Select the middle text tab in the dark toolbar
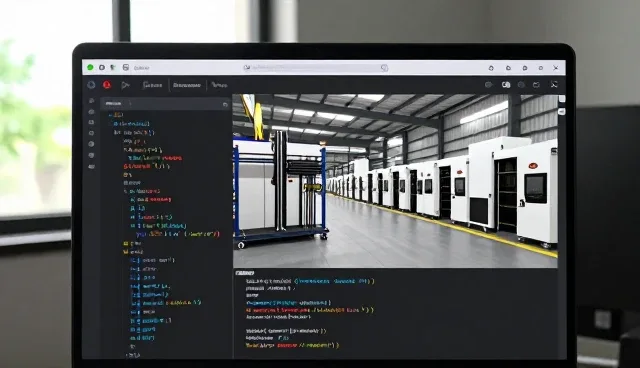 click(187, 85)
